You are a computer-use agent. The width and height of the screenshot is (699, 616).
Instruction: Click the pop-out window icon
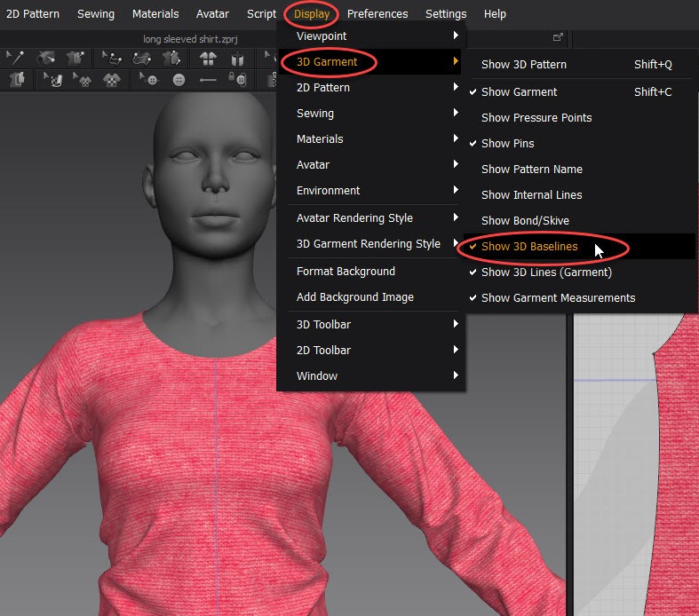pos(558,37)
